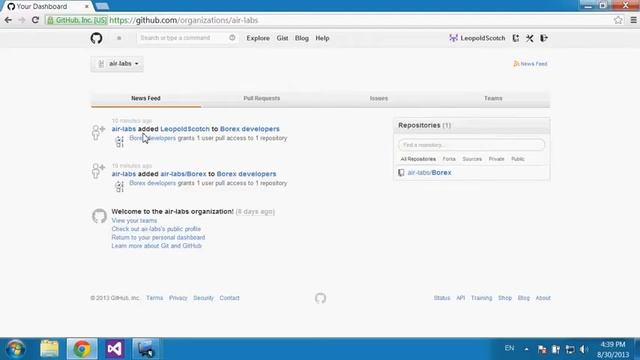Open Explore in top navigation

coord(258,38)
